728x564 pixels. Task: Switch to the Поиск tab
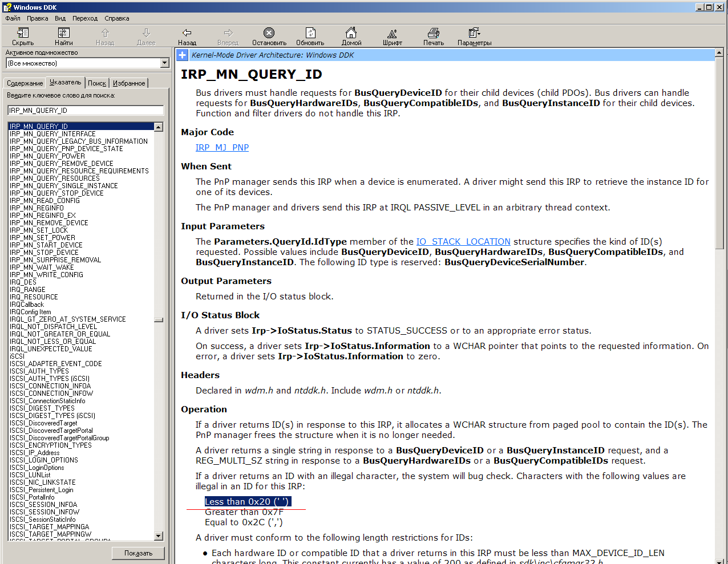97,83
